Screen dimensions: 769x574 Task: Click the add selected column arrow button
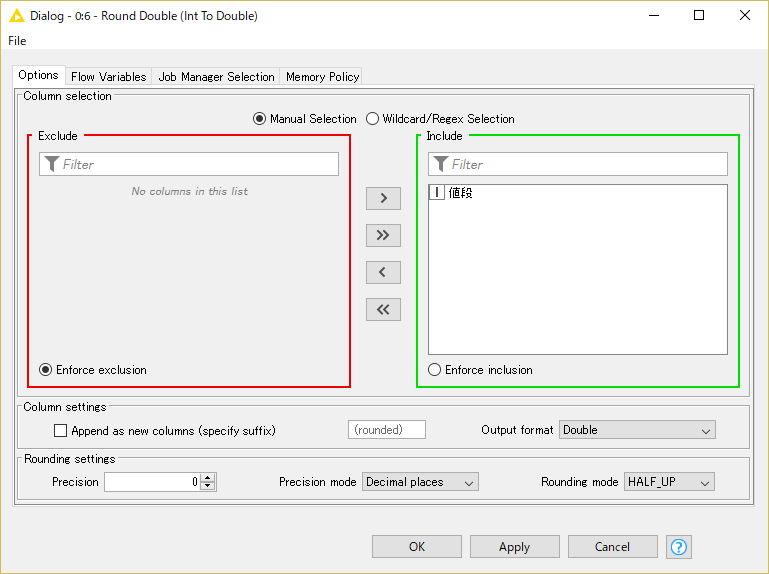(383, 198)
